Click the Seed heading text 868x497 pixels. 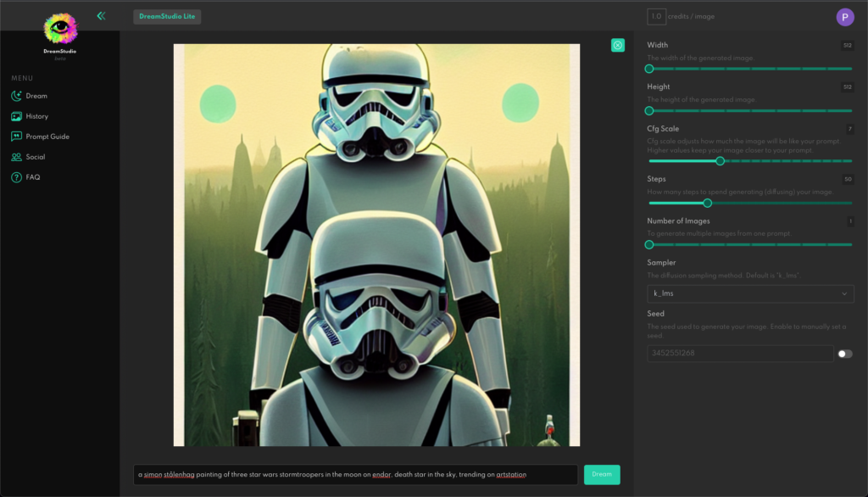[x=655, y=314]
